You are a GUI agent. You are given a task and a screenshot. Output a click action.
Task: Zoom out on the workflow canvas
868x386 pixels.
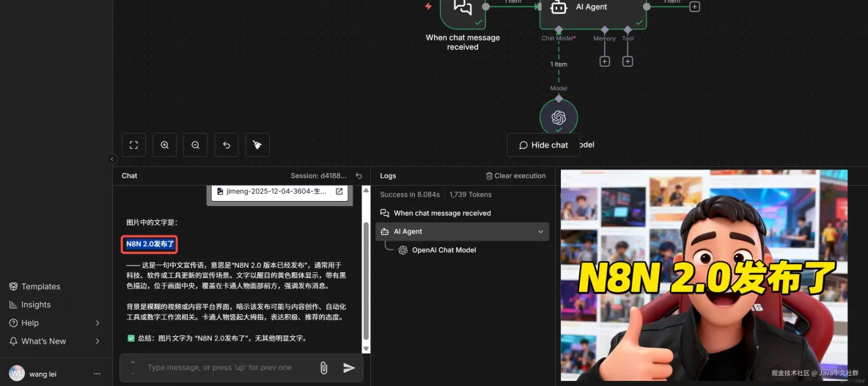196,145
